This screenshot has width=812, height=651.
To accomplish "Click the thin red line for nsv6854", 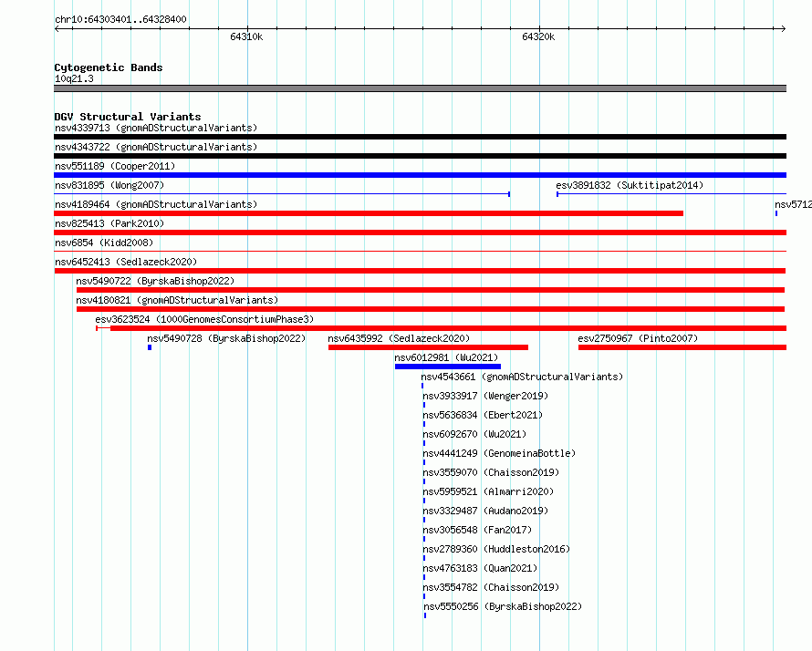I will [420, 252].
